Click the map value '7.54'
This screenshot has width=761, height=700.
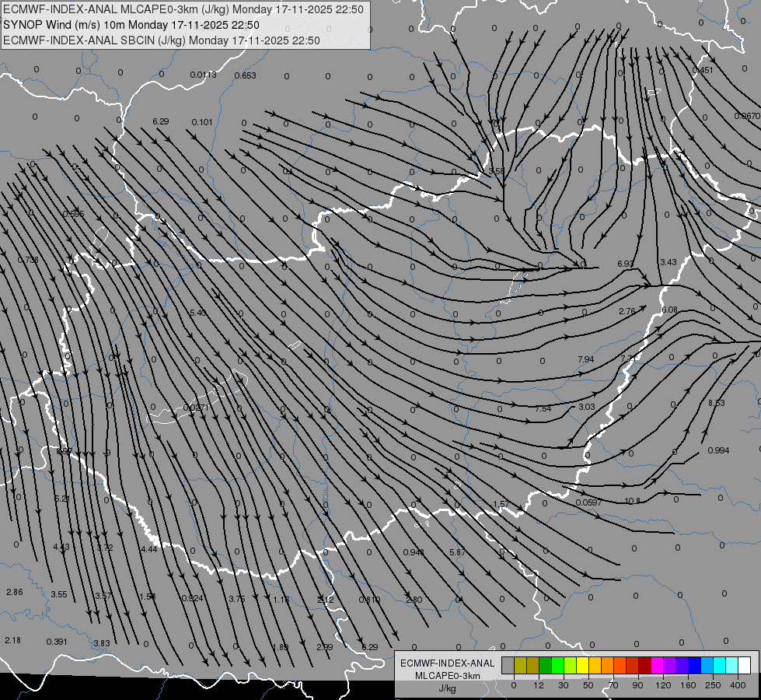543,408
